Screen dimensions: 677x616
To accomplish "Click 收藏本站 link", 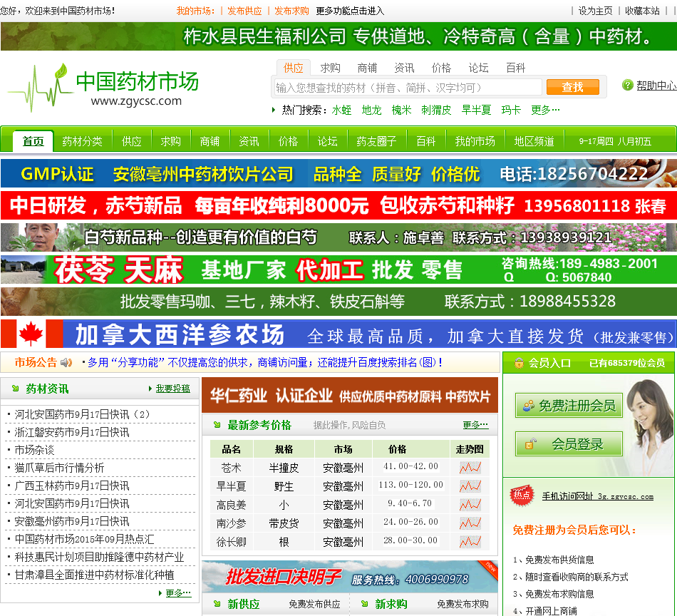I will pyautogui.click(x=643, y=11).
